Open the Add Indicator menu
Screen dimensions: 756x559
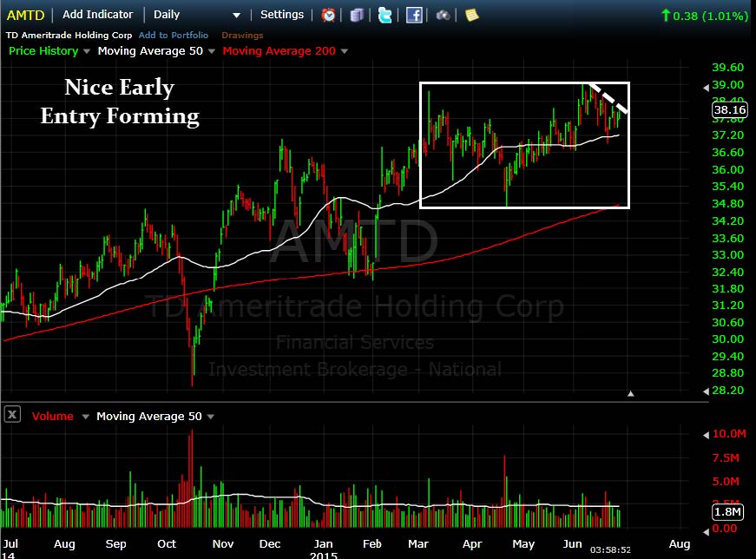98,15
